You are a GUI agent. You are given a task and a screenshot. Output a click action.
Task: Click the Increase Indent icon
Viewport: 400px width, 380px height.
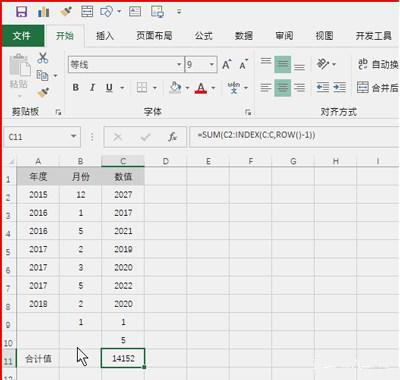point(339,88)
